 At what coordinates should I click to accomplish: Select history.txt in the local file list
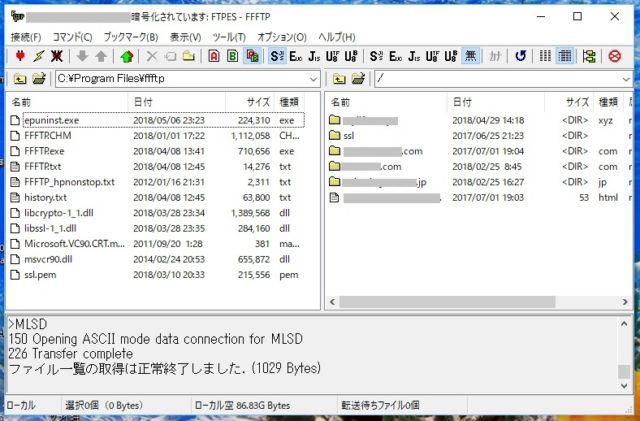(45, 198)
